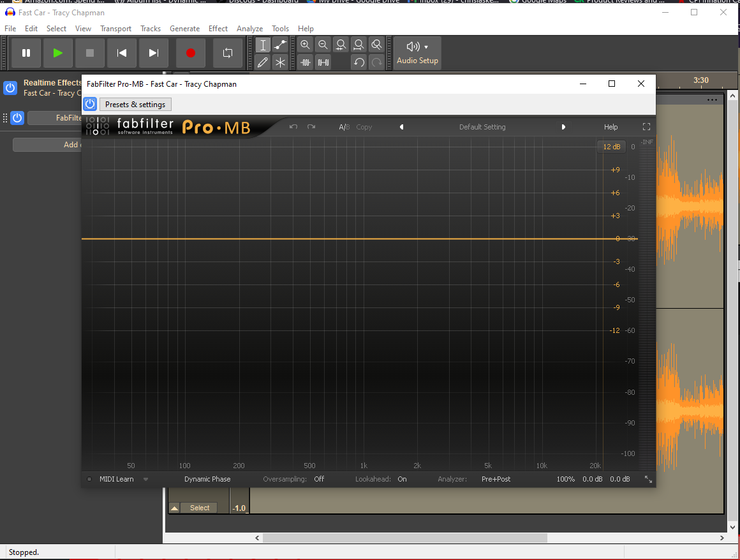Go to previous preset arrow

(x=402, y=127)
